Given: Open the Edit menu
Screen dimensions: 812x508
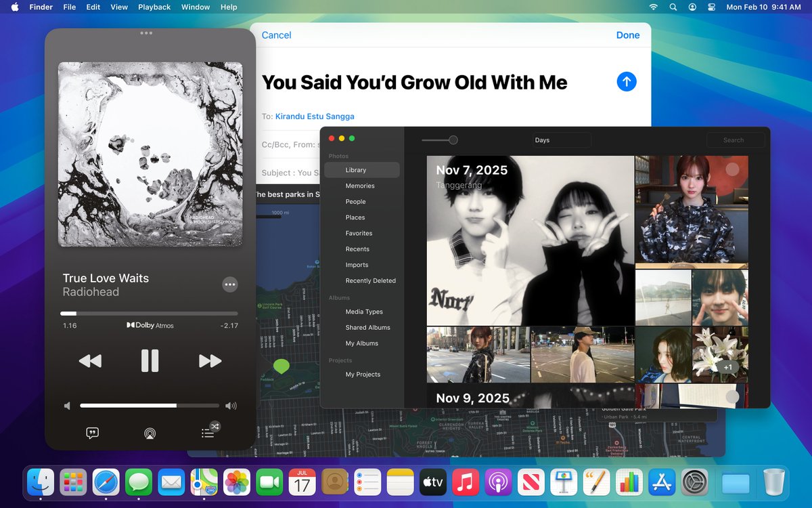Looking at the screenshot, I should point(93,7).
